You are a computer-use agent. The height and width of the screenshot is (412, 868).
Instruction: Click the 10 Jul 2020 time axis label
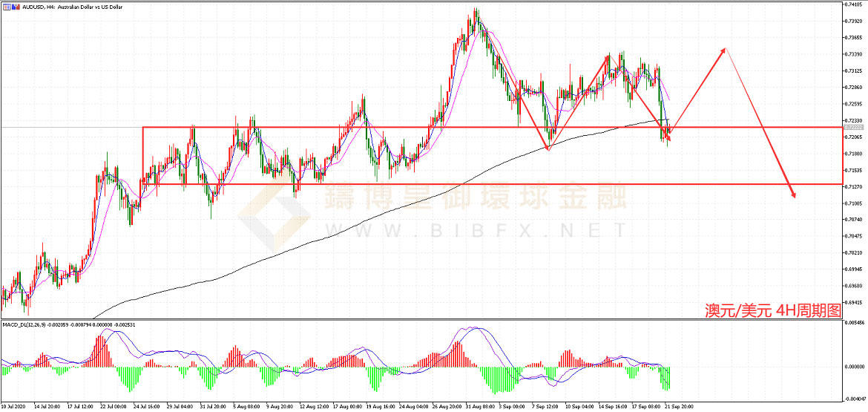[x=15, y=407]
